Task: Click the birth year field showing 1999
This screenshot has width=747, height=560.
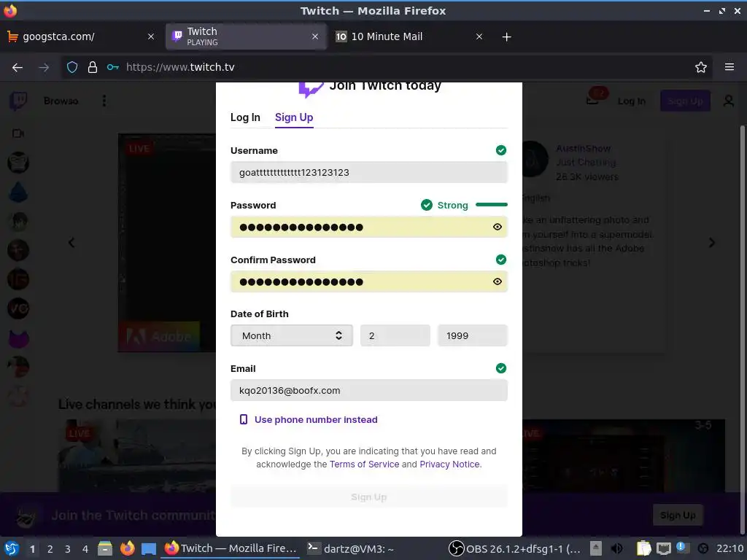Action: coord(472,335)
